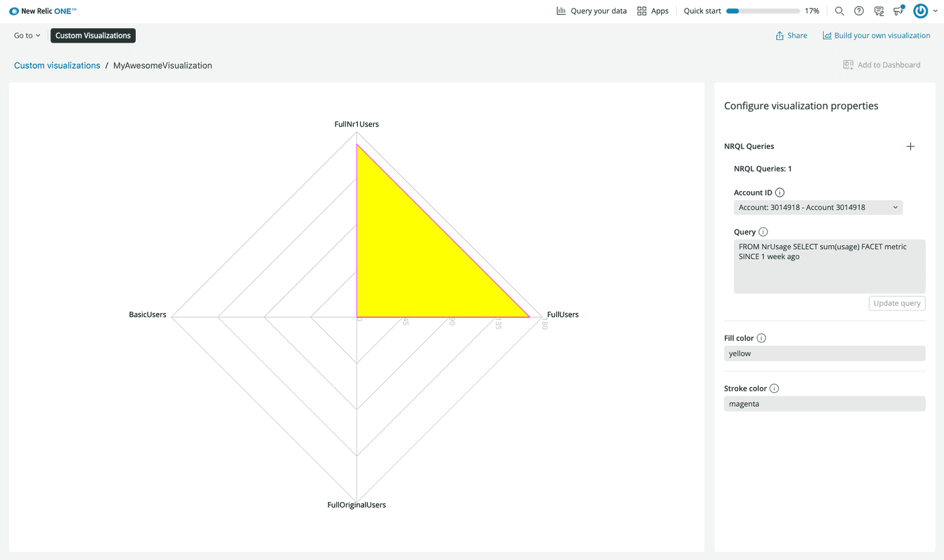Screen dimensions: 944x560
Task: Click Configure visualization properties heading
Action: coord(801,106)
